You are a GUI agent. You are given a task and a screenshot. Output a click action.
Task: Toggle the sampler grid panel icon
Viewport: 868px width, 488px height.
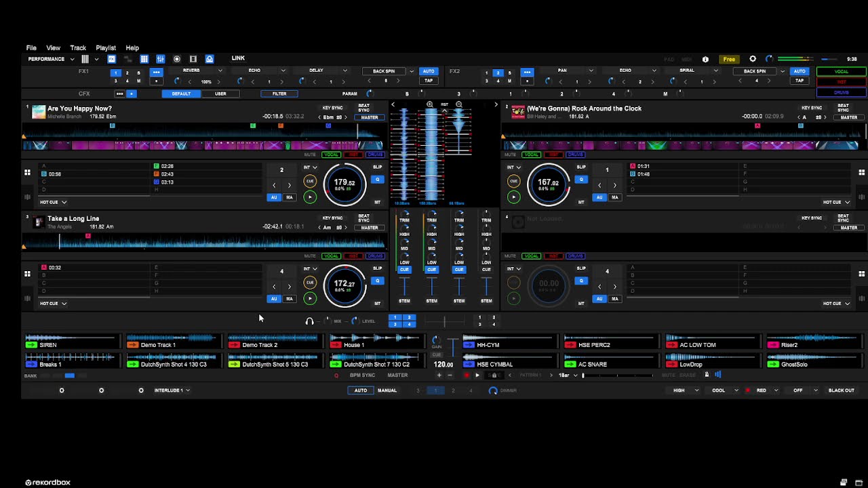pyautogui.click(x=144, y=59)
